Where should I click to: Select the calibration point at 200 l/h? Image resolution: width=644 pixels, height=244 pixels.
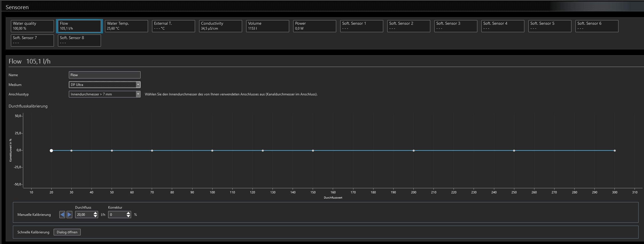click(x=414, y=151)
